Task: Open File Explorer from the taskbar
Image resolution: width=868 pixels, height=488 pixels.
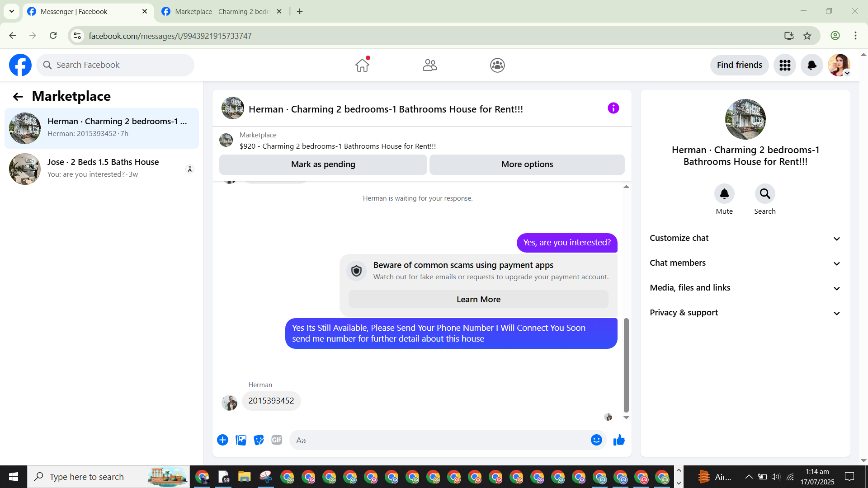Action: [244, 477]
